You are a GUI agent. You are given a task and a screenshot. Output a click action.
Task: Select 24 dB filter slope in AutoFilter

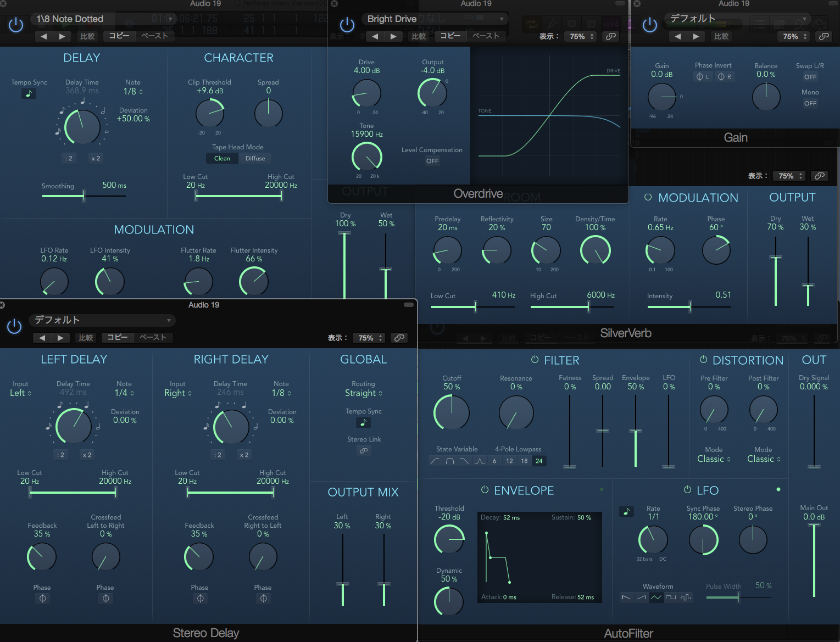[539, 461]
